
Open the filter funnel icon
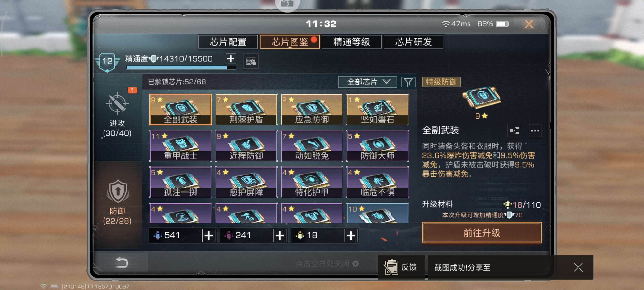click(408, 82)
